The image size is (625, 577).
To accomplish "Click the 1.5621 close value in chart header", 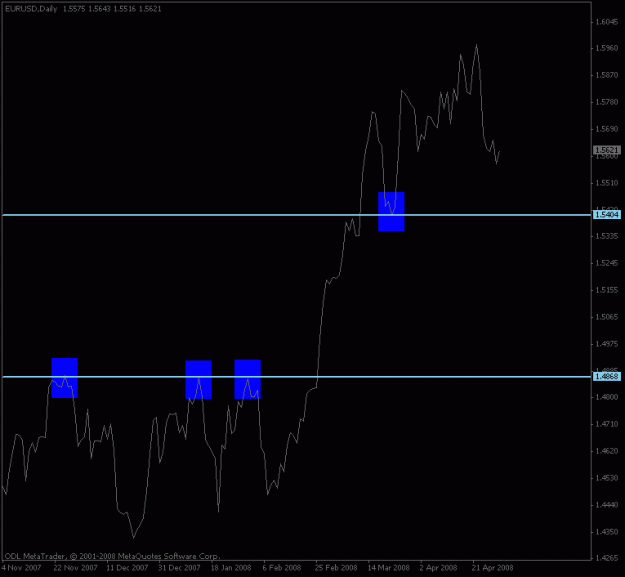I will (x=150, y=9).
